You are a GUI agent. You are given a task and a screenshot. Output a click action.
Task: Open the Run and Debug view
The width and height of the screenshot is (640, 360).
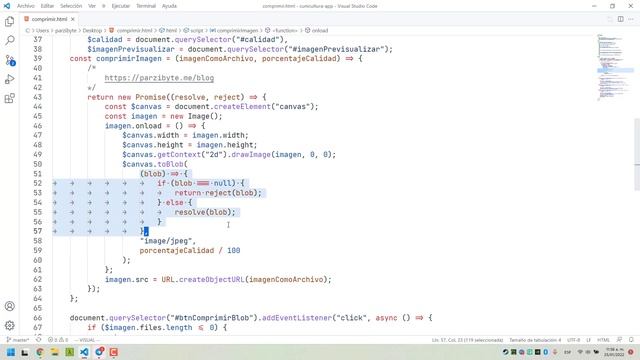[9, 79]
